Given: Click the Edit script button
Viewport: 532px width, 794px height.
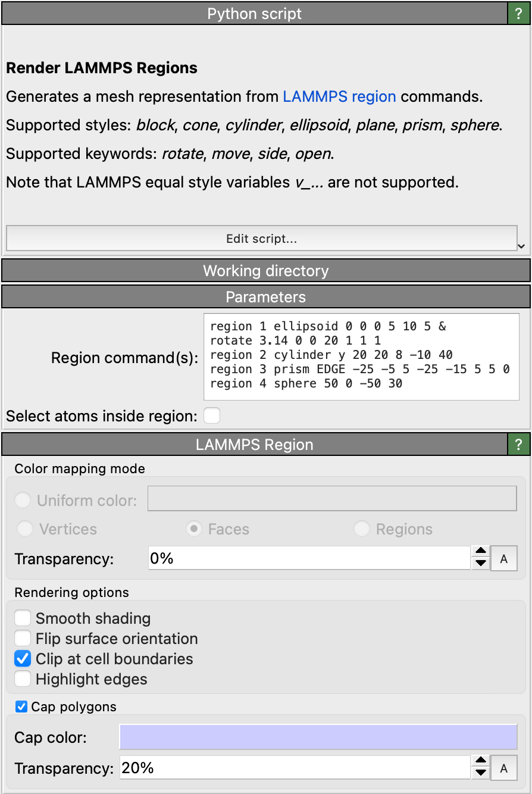Looking at the screenshot, I should click(x=262, y=238).
